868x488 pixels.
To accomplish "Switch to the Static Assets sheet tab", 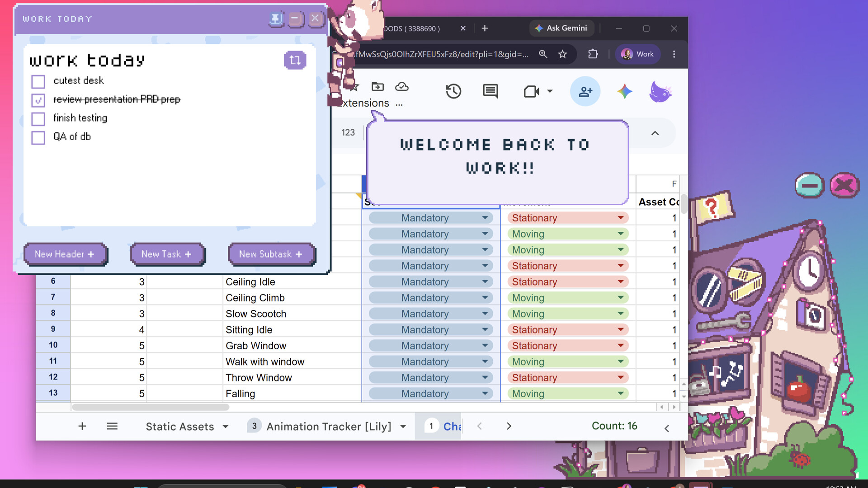I will pyautogui.click(x=180, y=427).
